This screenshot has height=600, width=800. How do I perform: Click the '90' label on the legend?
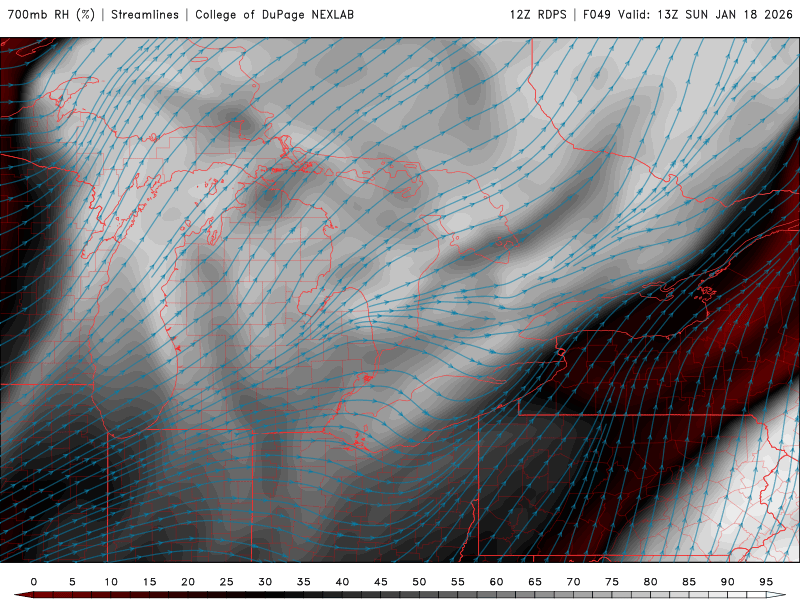[728, 582]
